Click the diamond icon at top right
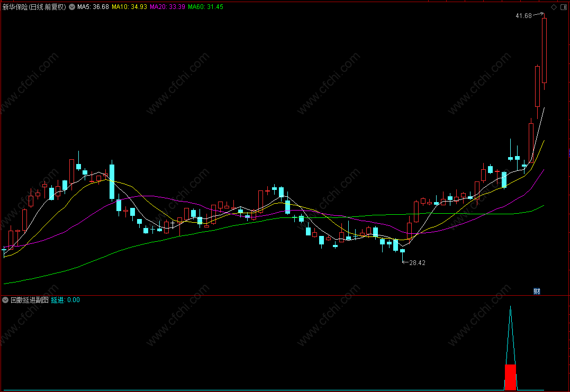 pos(554,7)
